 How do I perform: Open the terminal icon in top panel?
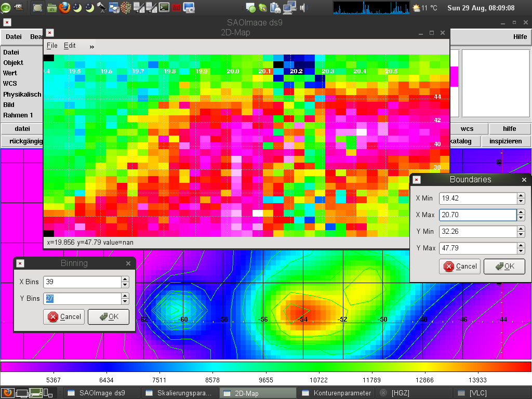pos(164,7)
